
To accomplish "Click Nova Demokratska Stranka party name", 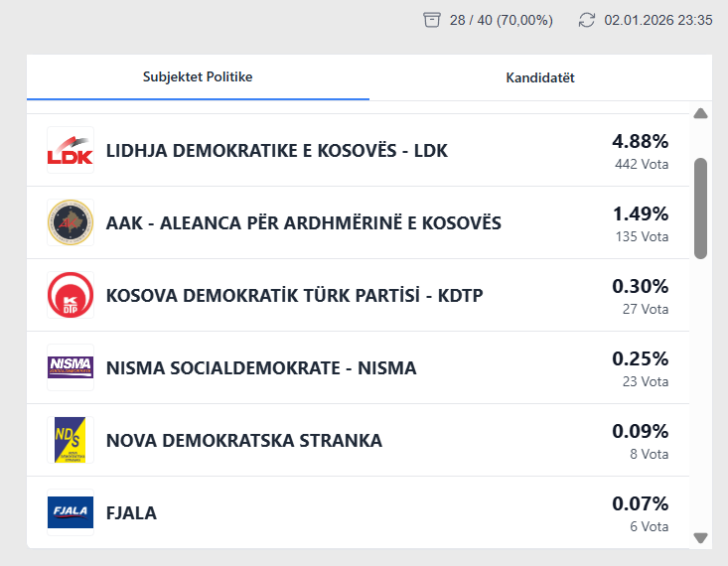I will 243,440.
